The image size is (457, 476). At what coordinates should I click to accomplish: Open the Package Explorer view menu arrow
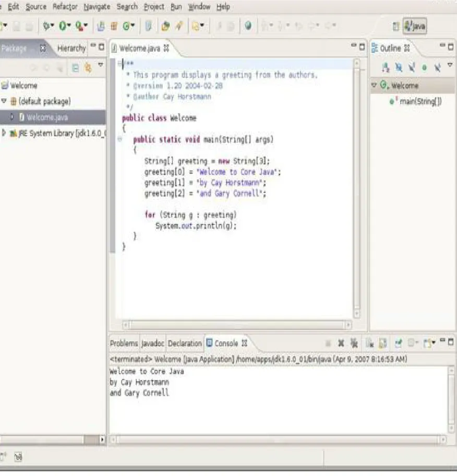[x=101, y=65]
